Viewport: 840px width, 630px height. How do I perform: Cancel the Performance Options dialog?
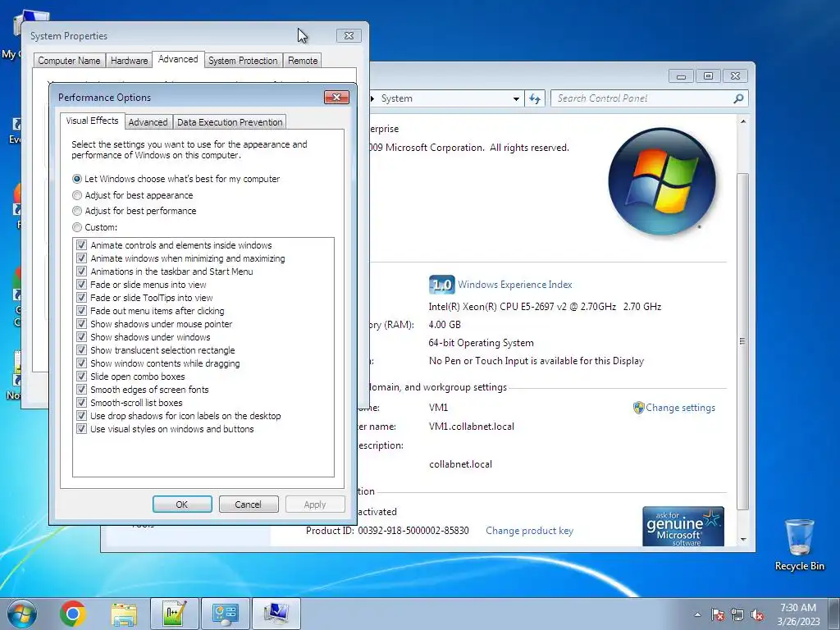(248, 504)
